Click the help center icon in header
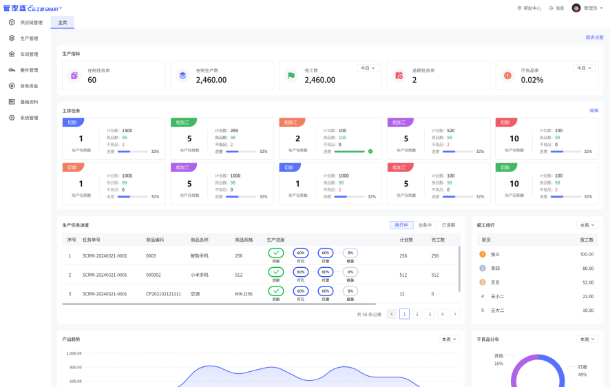This screenshot has width=610, height=387. click(519, 8)
